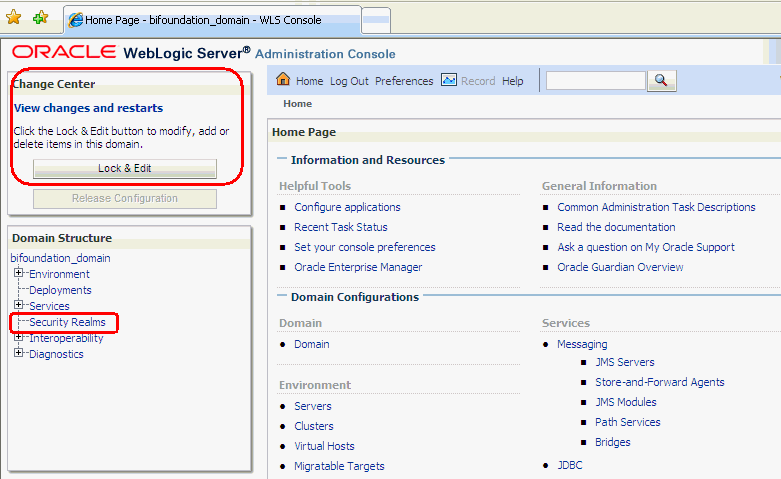Focus the console search input field
This screenshot has height=479, width=781.
pos(596,81)
